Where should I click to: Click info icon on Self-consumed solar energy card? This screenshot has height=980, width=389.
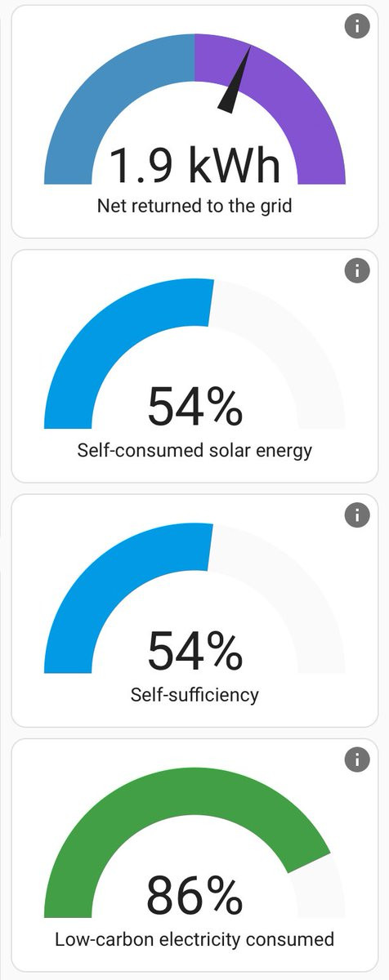[x=357, y=270]
